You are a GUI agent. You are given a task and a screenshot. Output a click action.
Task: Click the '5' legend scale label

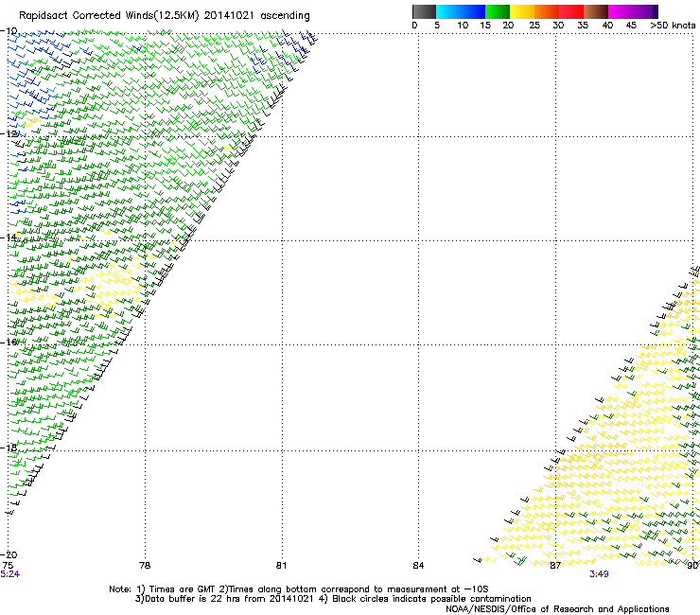[x=437, y=26]
